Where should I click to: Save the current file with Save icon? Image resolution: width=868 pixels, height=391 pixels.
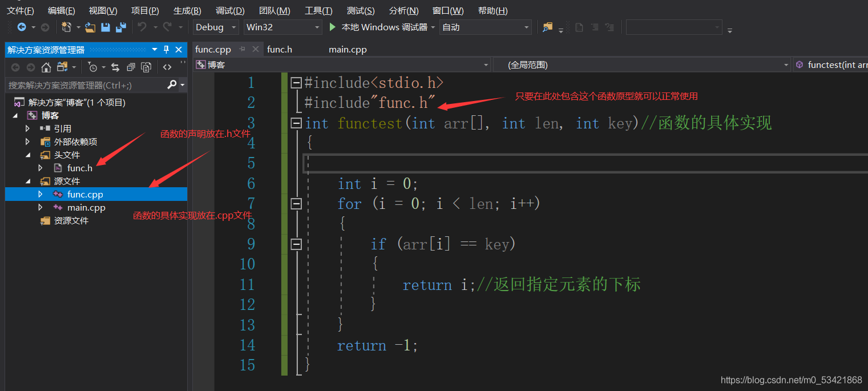106,27
